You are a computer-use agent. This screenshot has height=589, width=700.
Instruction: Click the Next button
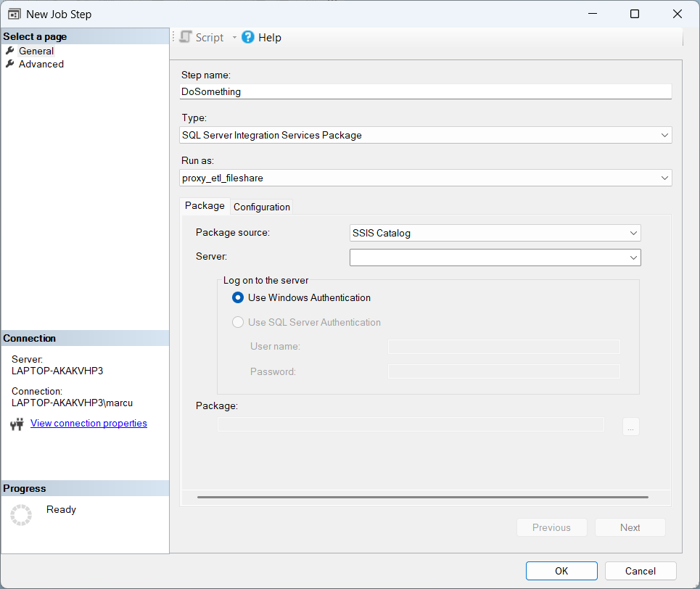tap(630, 527)
